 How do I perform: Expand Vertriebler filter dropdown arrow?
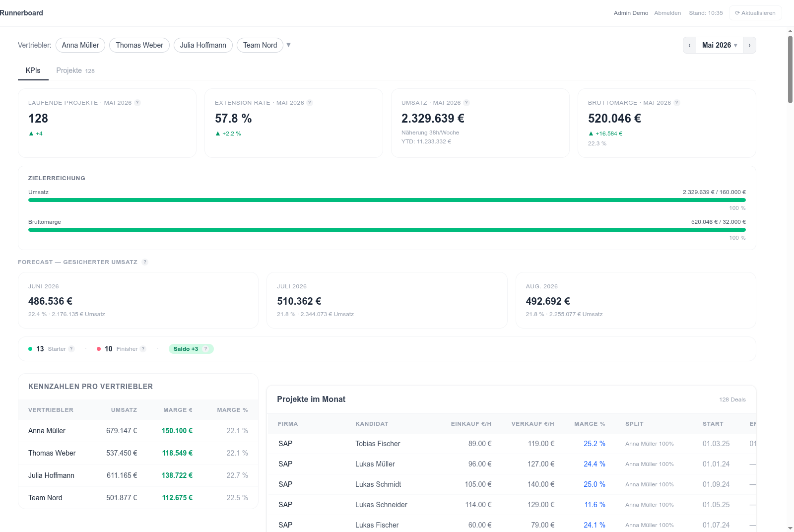pos(288,45)
